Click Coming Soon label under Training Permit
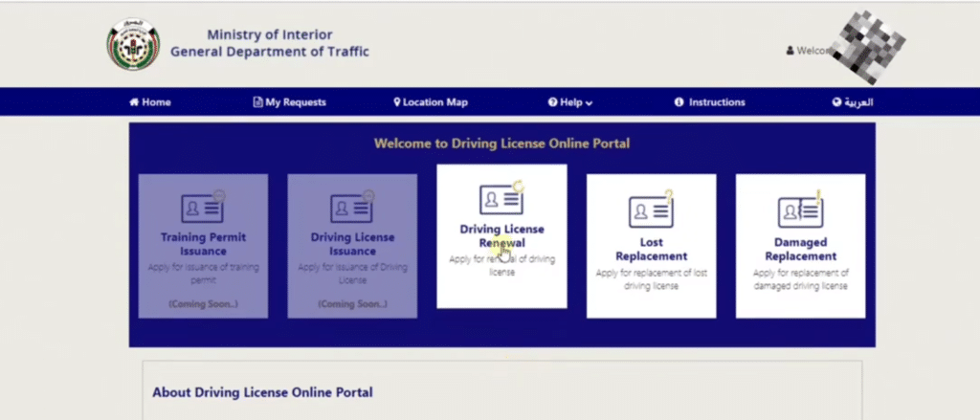Screen dimensions: 980x420 point(203,303)
